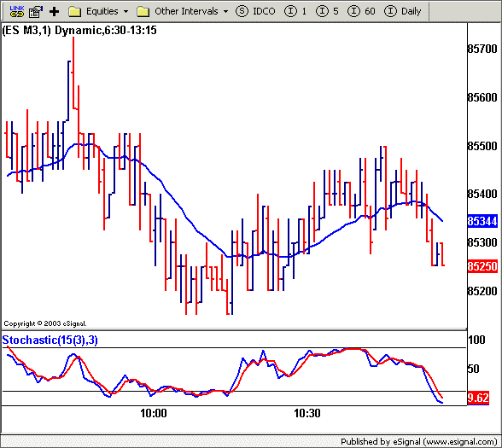Expand the Equities dropdown arrow
This screenshot has width=502, height=448.
coord(125,12)
